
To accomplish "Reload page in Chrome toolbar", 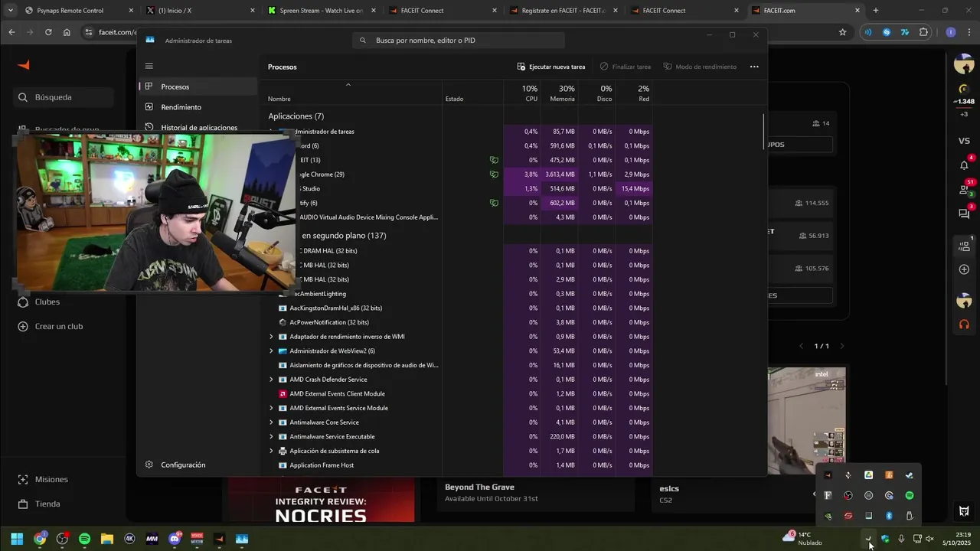I will (x=48, y=32).
